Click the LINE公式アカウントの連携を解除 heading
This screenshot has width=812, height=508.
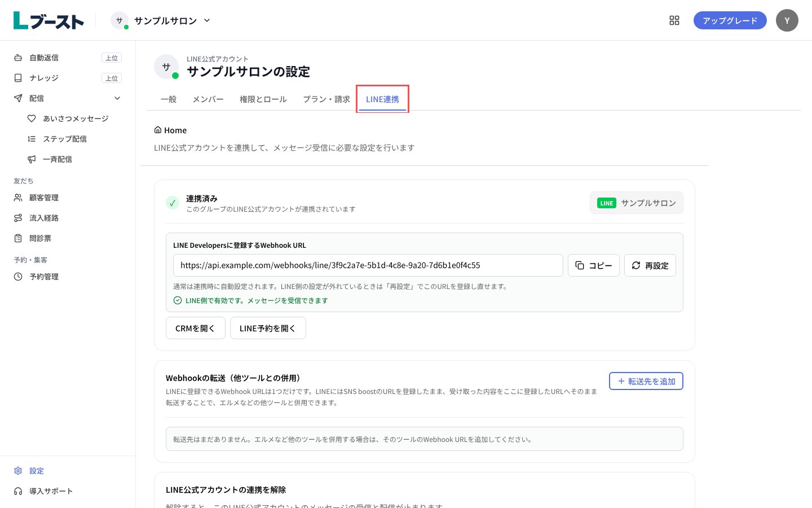click(226, 490)
